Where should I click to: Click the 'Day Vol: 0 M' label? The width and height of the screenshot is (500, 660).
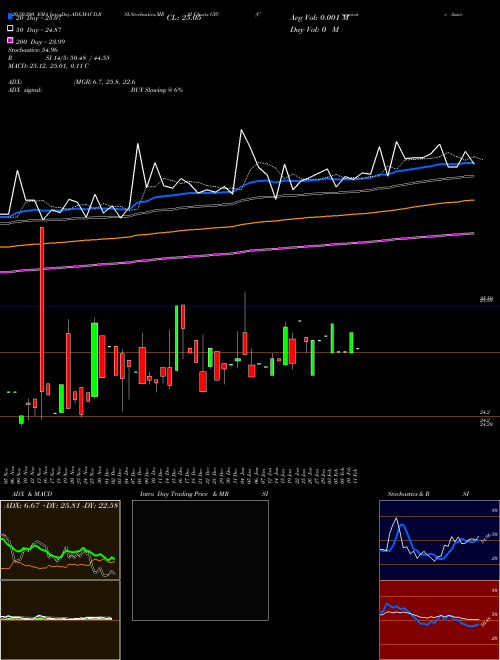pos(315,29)
